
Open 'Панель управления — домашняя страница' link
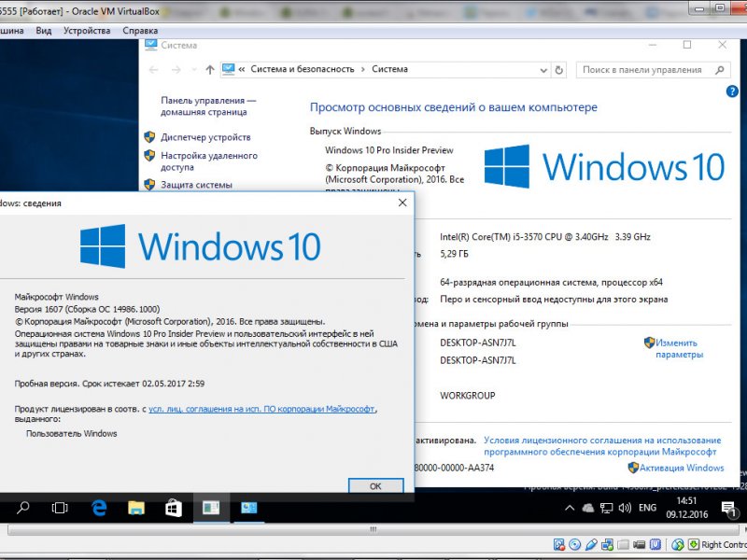coord(208,106)
